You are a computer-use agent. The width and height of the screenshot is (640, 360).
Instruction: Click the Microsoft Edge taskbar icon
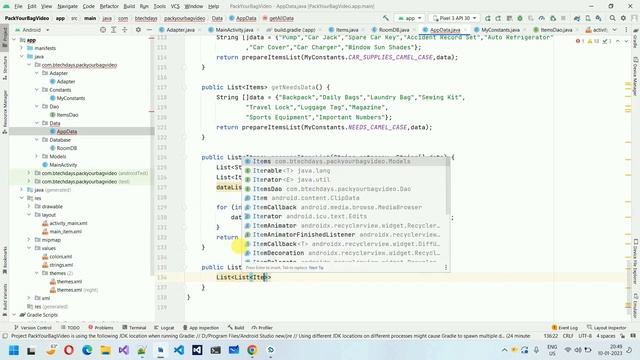(87, 350)
